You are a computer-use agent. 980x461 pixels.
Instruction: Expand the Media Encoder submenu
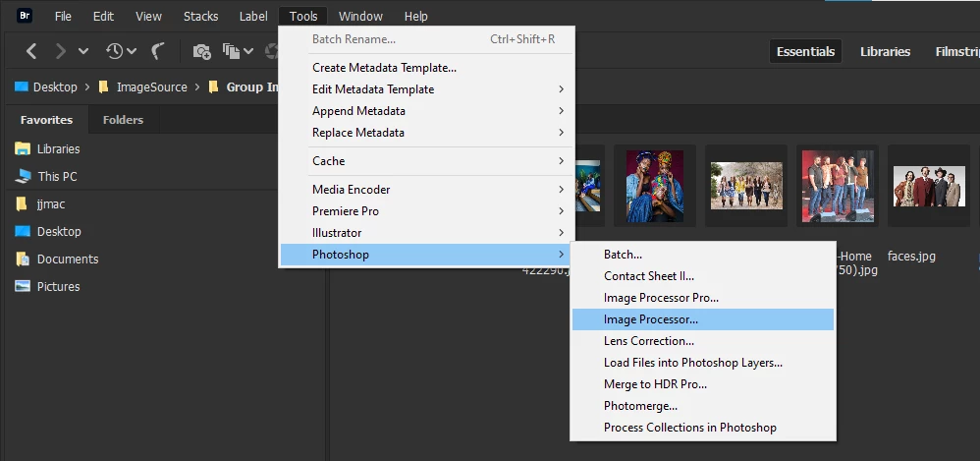tap(426, 190)
